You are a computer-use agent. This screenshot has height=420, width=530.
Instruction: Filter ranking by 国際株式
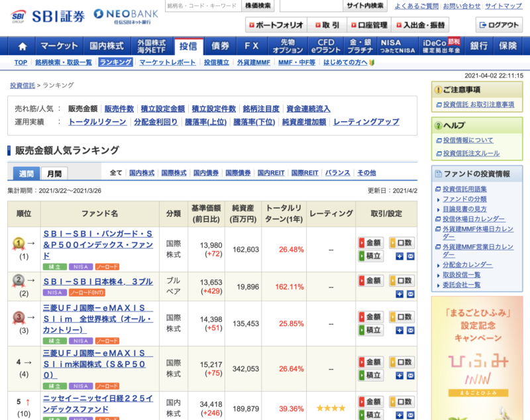tap(174, 173)
